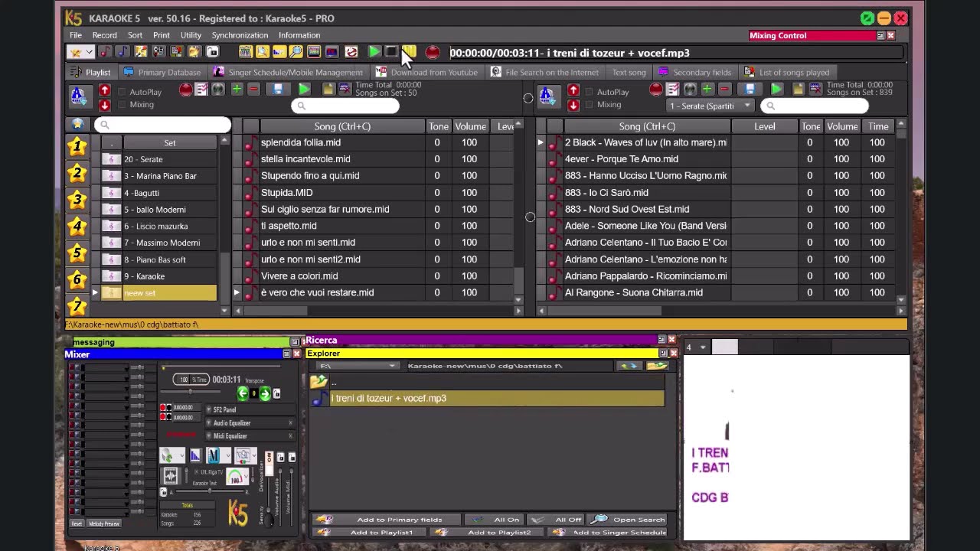Image resolution: width=980 pixels, height=551 pixels.
Task: Select favorite star number 1
Action: (77, 145)
